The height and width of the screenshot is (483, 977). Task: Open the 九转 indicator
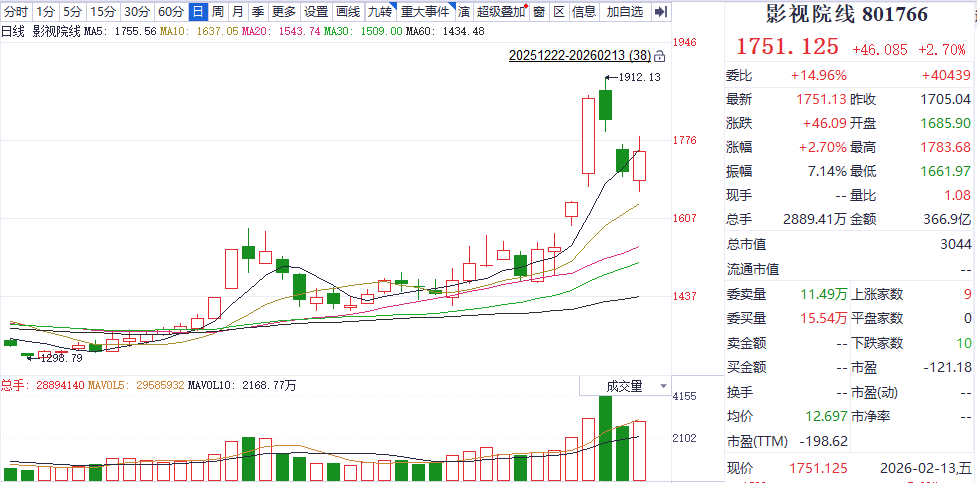click(379, 12)
